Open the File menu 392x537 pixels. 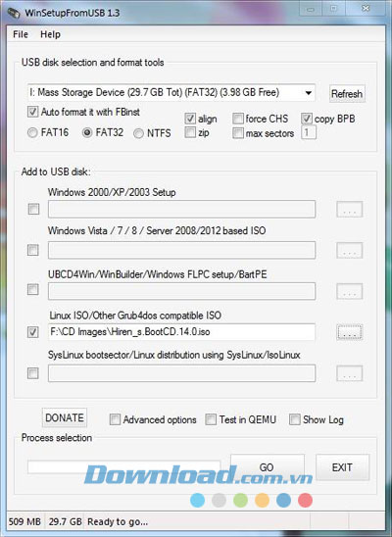point(21,34)
